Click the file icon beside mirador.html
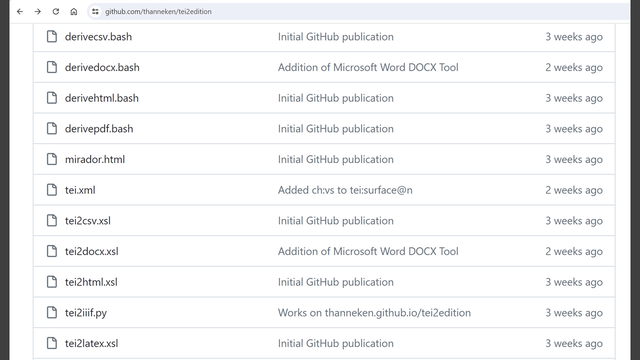The image size is (640, 360). [x=52, y=159]
